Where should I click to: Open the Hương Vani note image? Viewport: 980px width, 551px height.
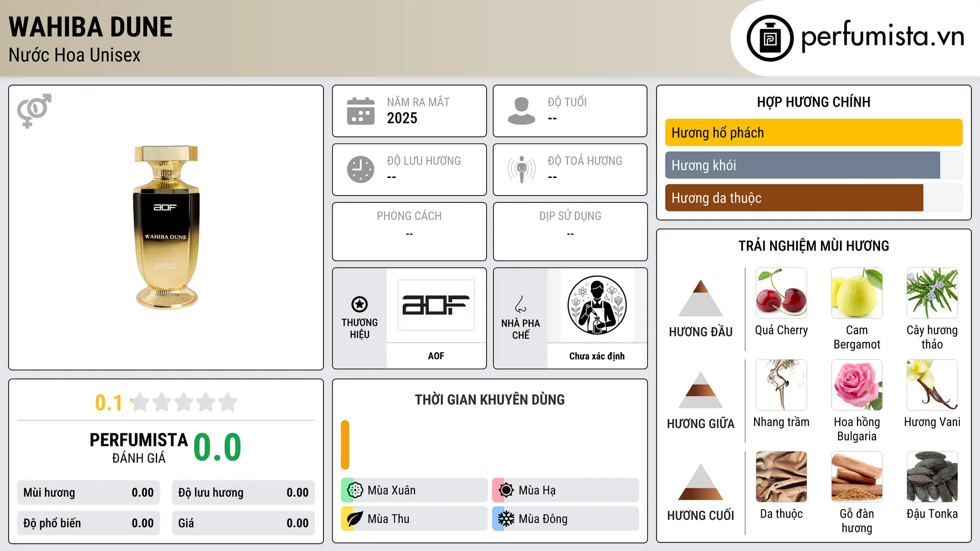coord(932,385)
